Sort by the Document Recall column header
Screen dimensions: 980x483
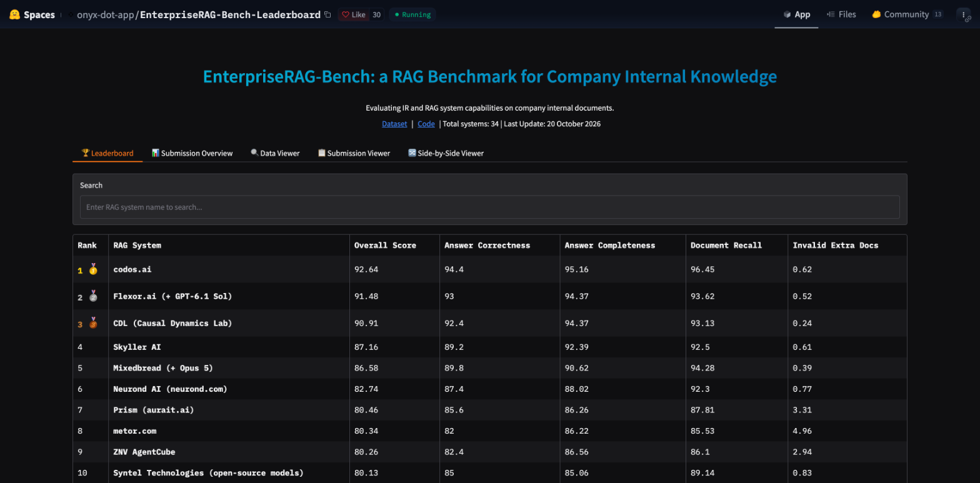(x=737, y=245)
